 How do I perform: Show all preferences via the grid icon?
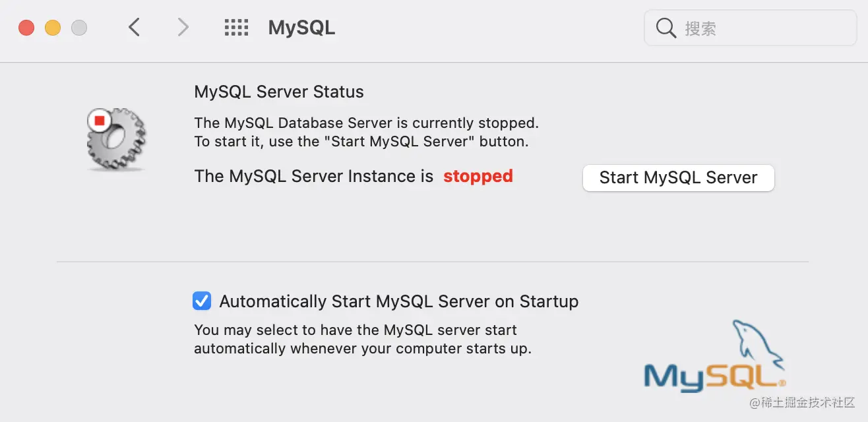[236, 27]
